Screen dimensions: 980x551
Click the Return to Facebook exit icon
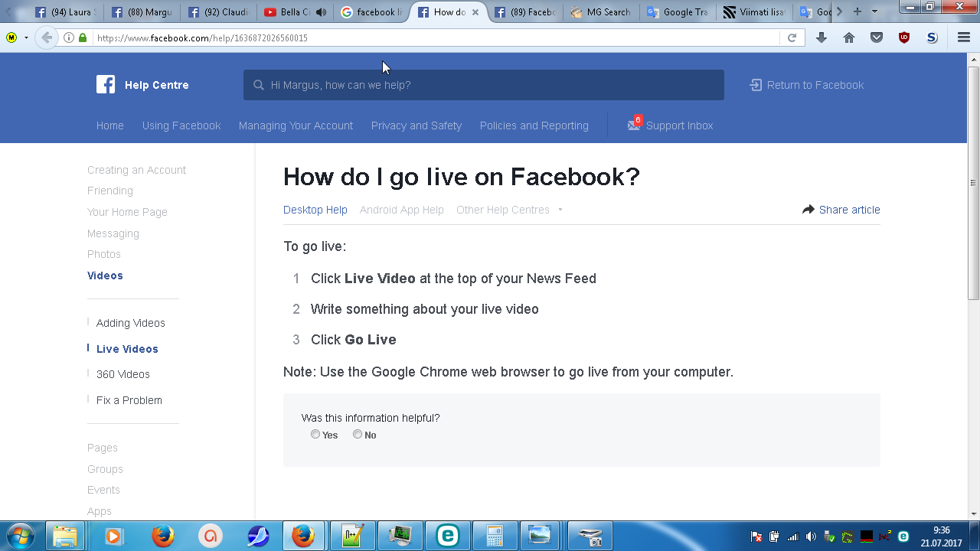pyautogui.click(x=756, y=85)
